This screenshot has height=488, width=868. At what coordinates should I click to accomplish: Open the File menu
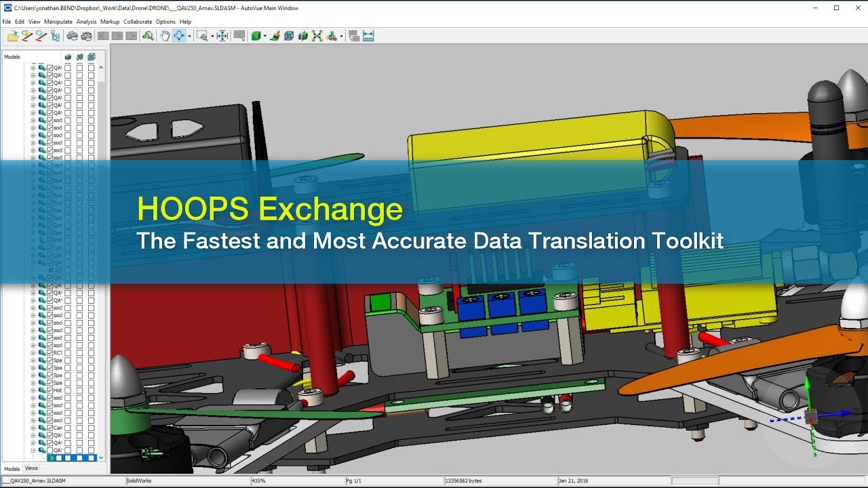tap(7, 22)
